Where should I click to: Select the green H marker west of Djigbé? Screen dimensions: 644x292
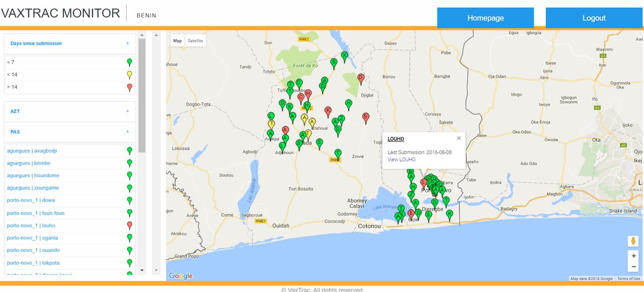tap(348, 104)
